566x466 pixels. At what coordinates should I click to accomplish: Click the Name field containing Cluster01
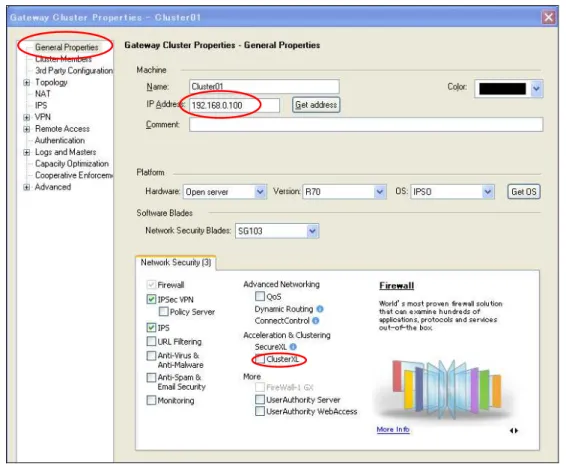pos(264,87)
